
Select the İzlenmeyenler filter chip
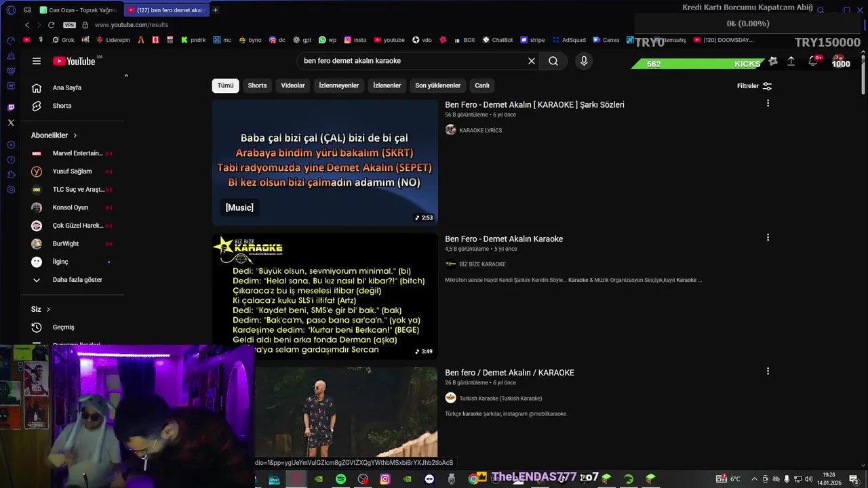(x=339, y=85)
